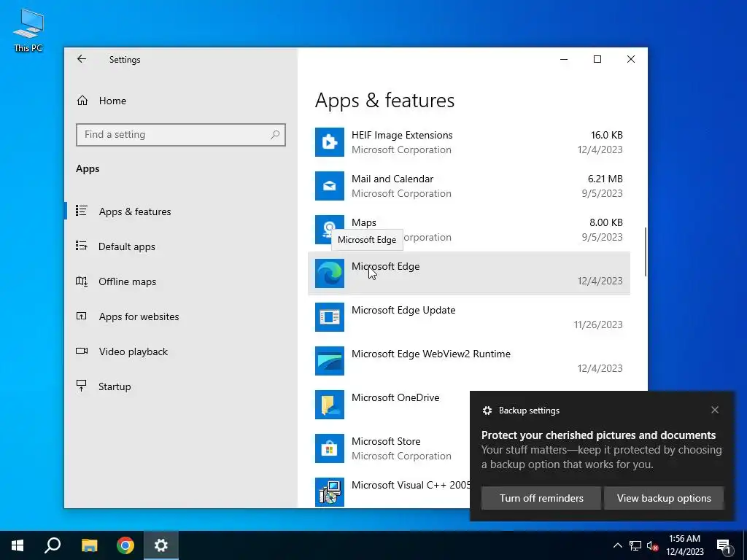This screenshot has height=560, width=747.
Task: Click the 16.0 KB size value
Action: point(606,135)
